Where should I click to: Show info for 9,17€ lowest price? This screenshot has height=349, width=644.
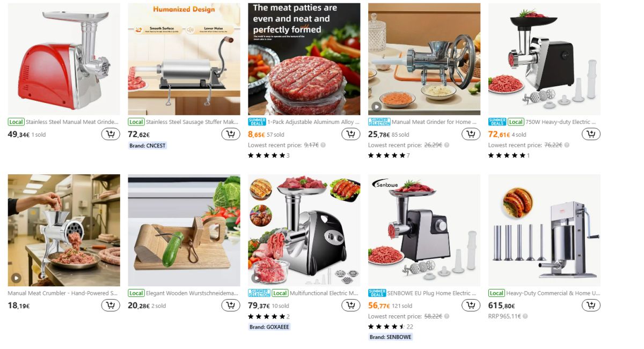[x=323, y=145]
